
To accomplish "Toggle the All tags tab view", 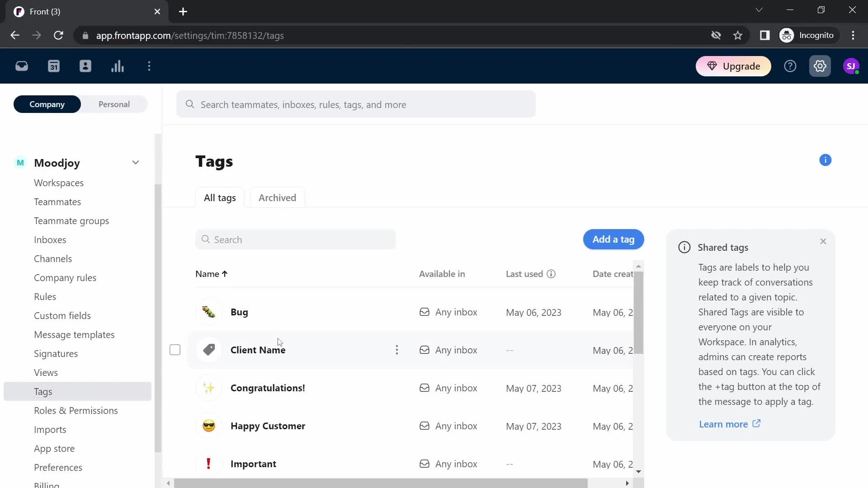I will point(219,197).
